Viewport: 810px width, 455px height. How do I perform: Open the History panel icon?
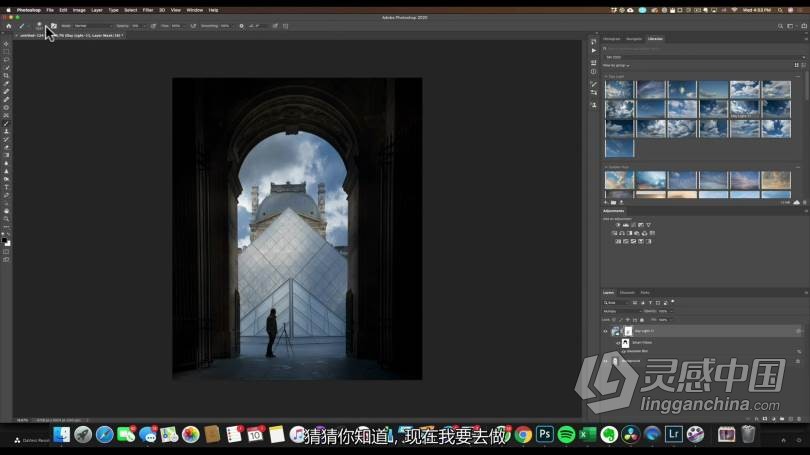[594, 42]
